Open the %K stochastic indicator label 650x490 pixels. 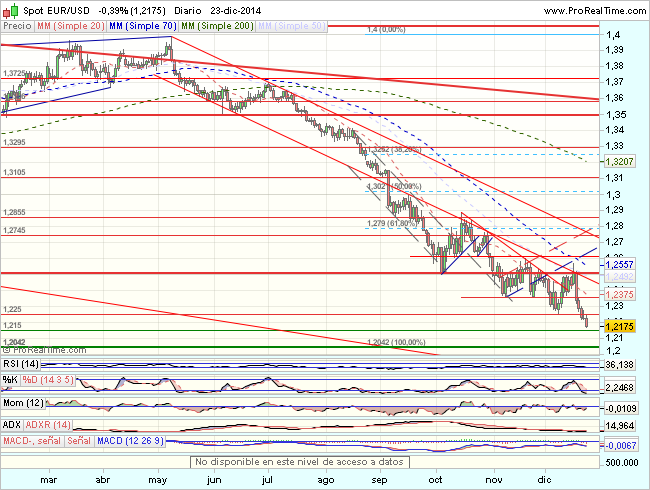10,380
